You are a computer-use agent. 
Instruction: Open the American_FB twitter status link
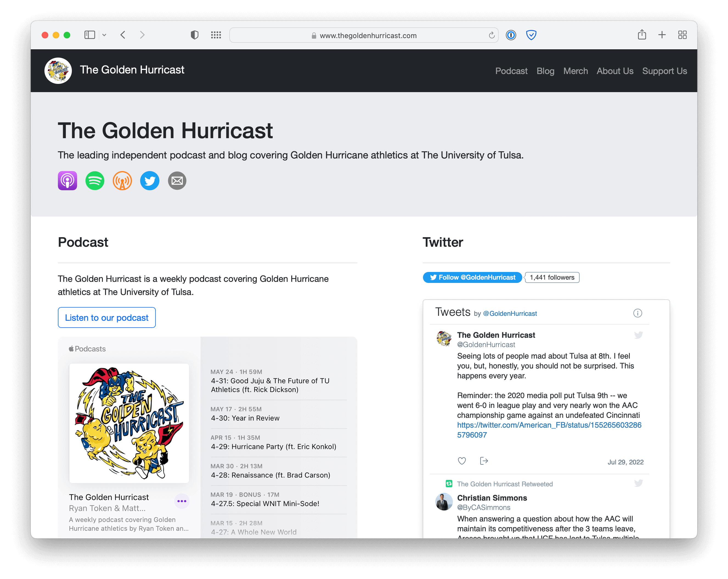[549, 430]
